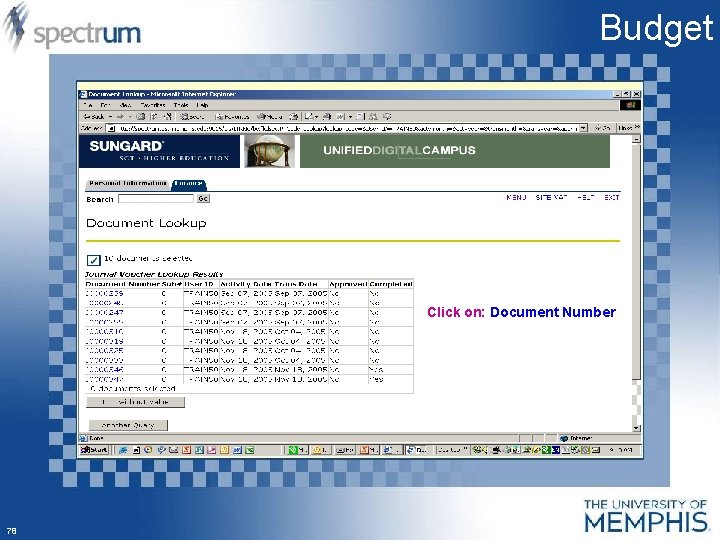Click the SUNGARD logo banner

point(159,152)
